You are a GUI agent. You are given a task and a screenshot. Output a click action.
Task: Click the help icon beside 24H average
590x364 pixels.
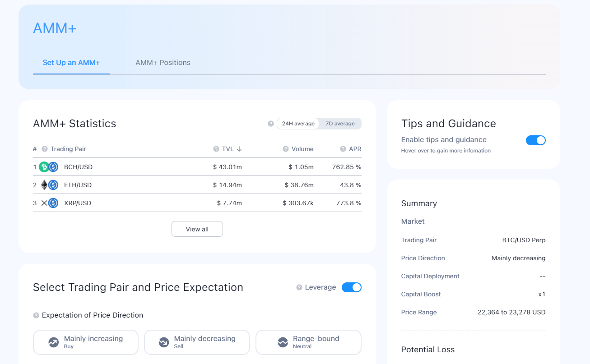(x=271, y=124)
